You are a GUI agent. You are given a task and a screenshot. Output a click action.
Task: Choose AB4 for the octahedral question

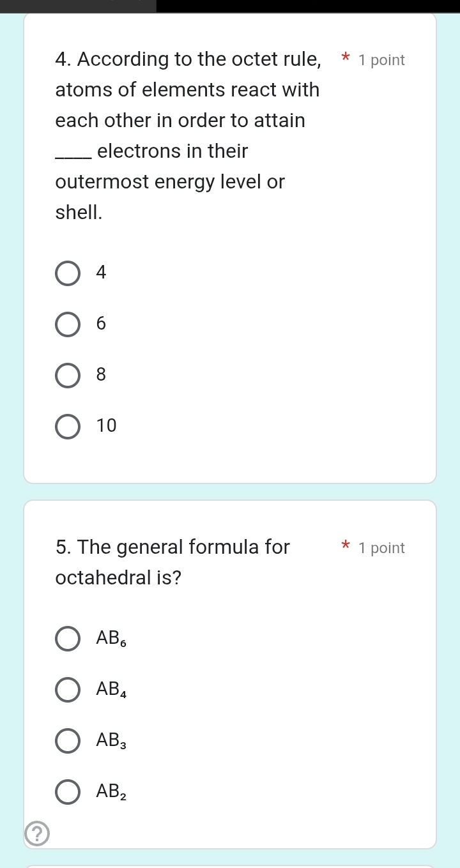[x=67, y=689]
